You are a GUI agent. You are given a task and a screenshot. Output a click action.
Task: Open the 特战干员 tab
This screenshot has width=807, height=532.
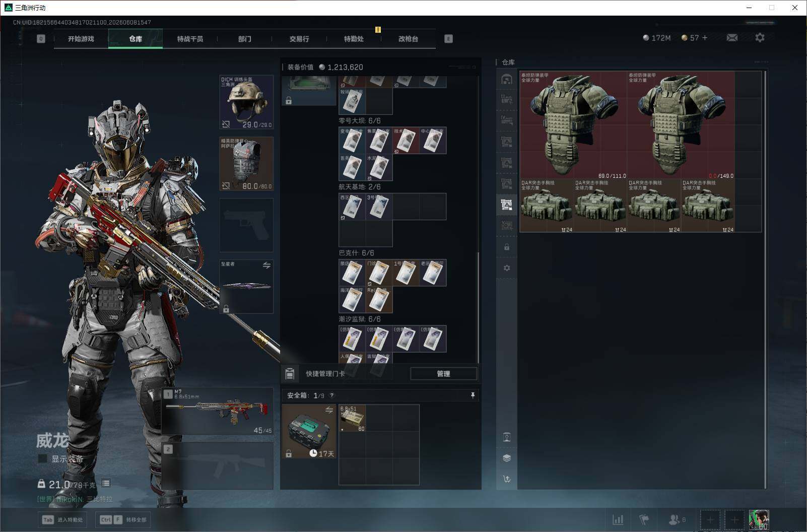click(x=190, y=39)
